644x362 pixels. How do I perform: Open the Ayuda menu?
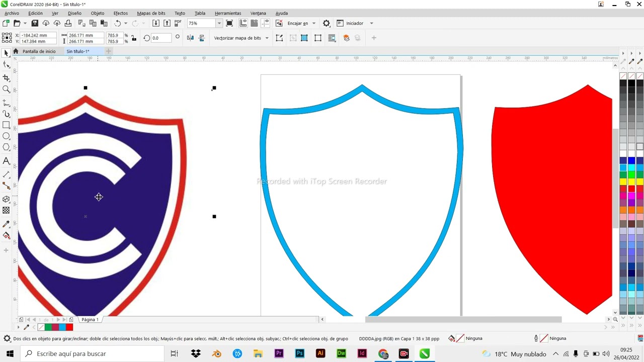coord(282,13)
